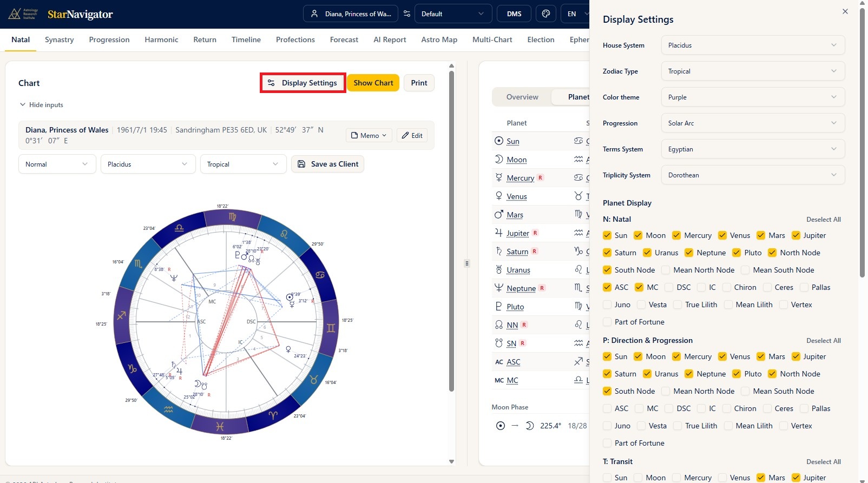Viewport: 868px width, 483px height.
Task: Click the Gemini sign on the chart wheel
Action: (331, 328)
